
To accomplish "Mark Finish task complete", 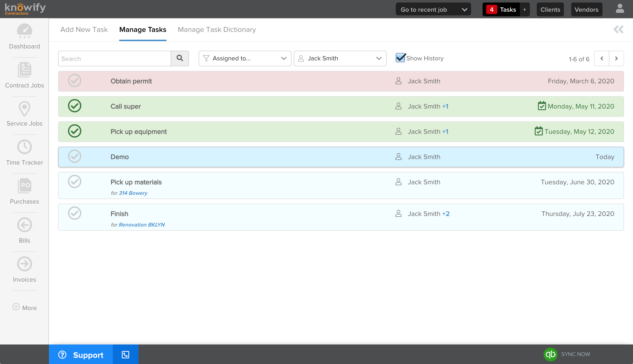I will click(75, 213).
